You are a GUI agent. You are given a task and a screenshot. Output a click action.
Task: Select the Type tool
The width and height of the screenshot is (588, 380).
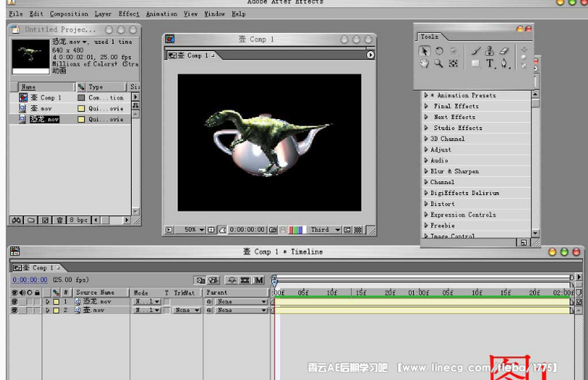(x=489, y=63)
